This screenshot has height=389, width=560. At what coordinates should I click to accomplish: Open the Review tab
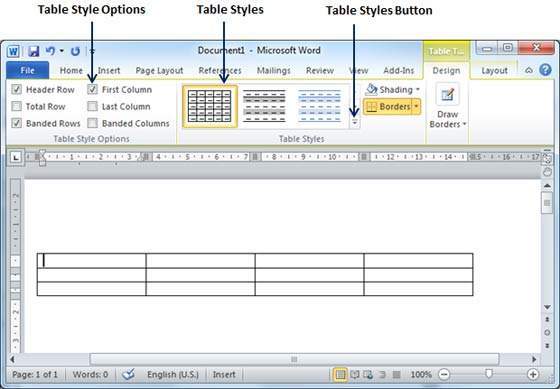point(320,70)
